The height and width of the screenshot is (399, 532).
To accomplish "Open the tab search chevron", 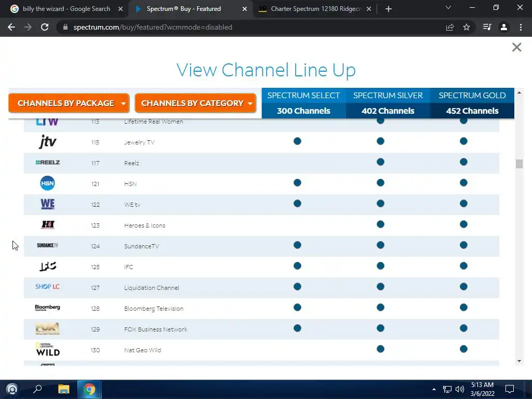I will [448, 7].
